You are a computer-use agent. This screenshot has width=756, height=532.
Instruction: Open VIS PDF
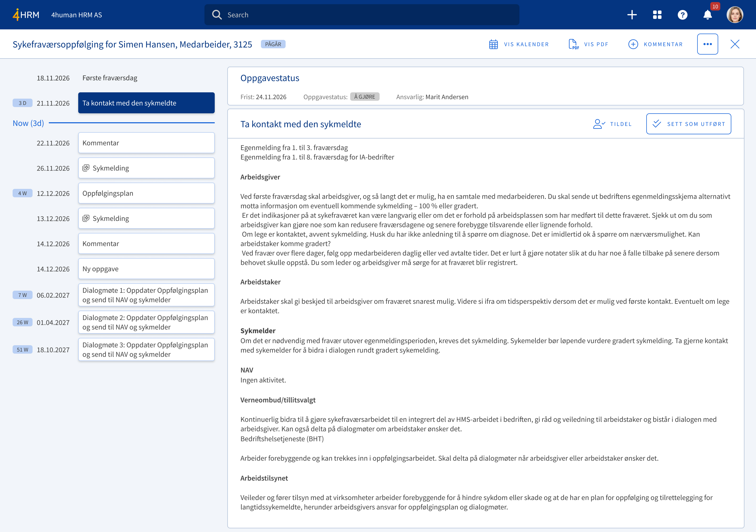click(x=589, y=44)
